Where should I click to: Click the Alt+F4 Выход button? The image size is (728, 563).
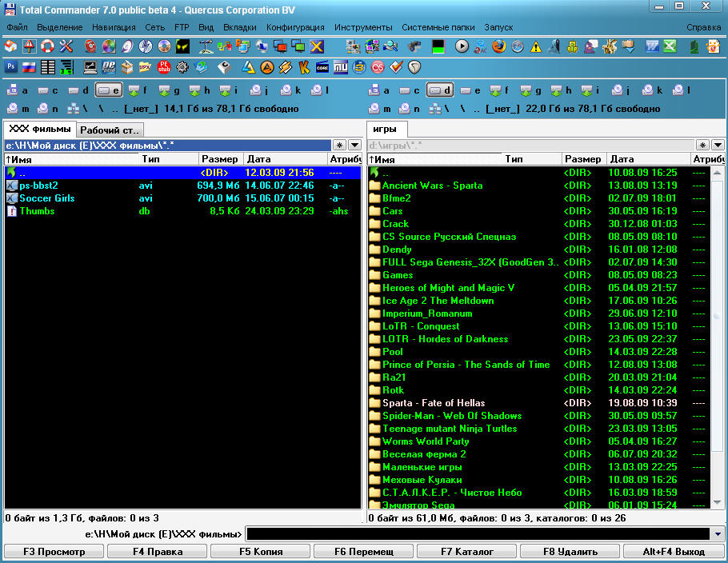point(674,551)
